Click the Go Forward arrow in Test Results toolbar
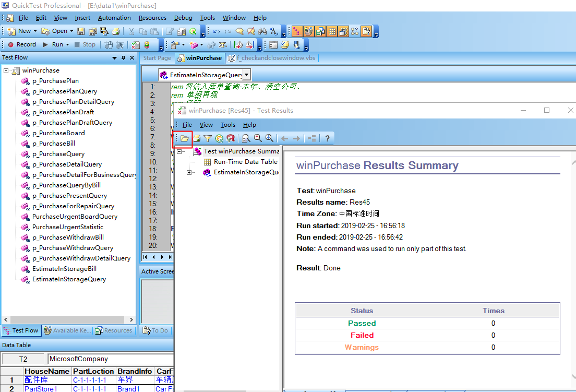Screen dimensions: 576x392 coord(296,138)
